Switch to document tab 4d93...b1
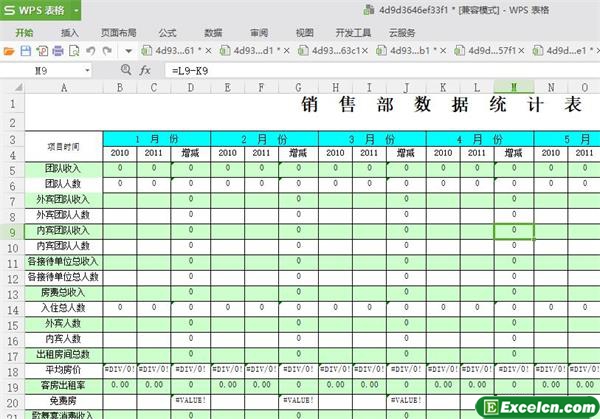 [410, 51]
